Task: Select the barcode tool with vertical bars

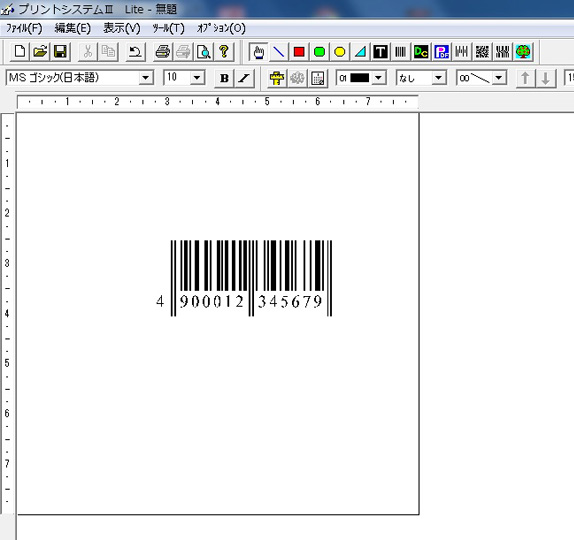Action: point(400,52)
